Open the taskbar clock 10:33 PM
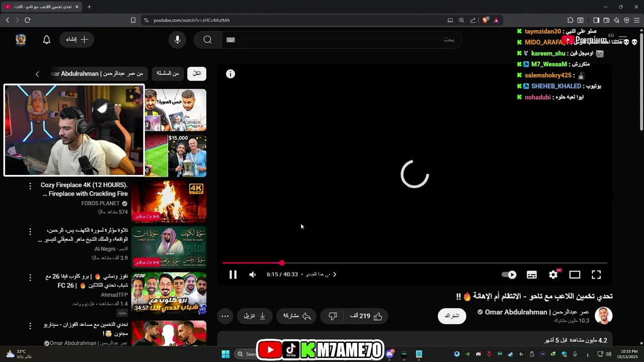Viewport: 644px width, 362px height. click(x=629, y=354)
